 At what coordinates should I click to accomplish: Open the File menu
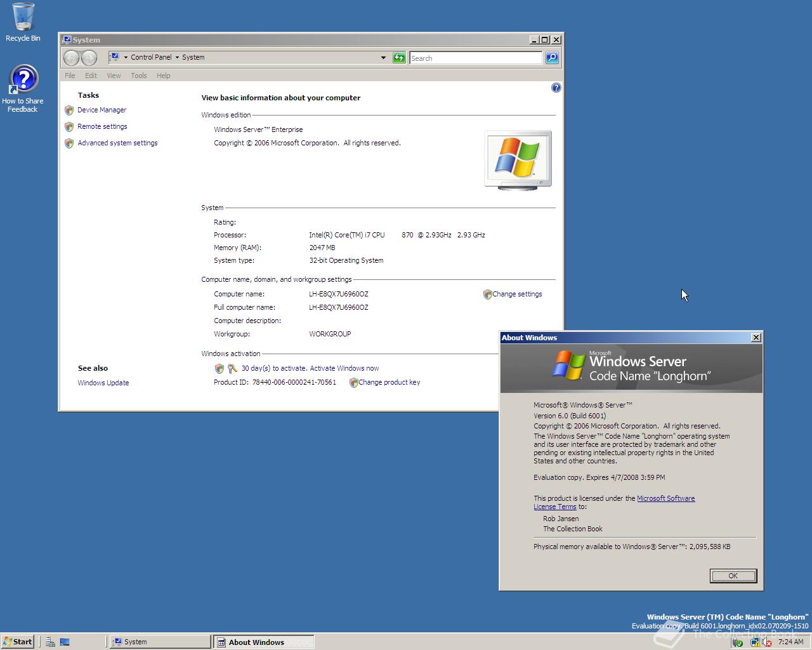(x=70, y=76)
